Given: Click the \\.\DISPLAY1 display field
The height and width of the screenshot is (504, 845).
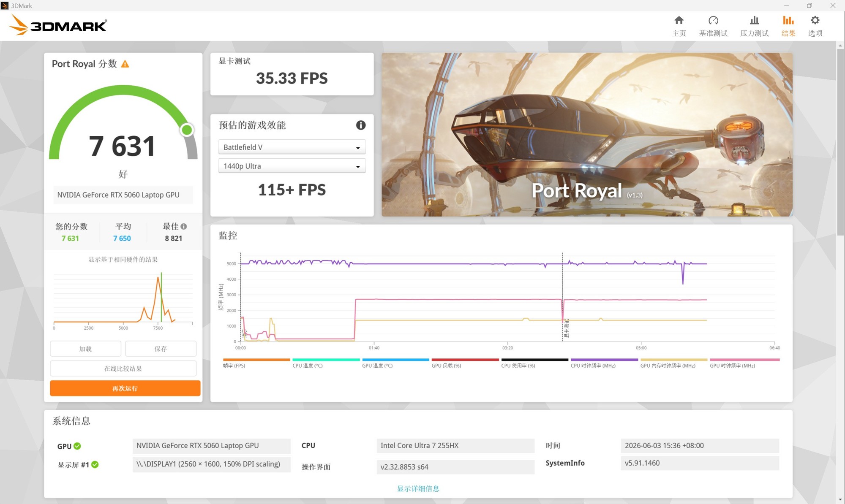Looking at the screenshot, I should click(211, 464).
